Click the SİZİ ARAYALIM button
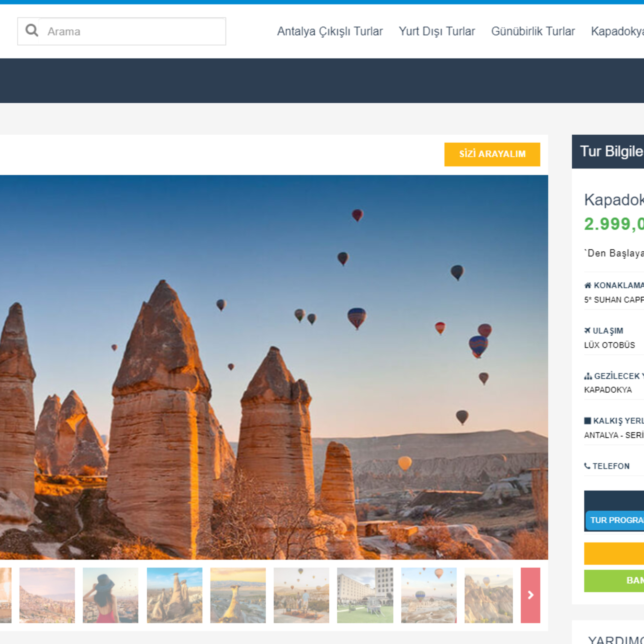The image size is (644, 644). [x=492, y=154]
